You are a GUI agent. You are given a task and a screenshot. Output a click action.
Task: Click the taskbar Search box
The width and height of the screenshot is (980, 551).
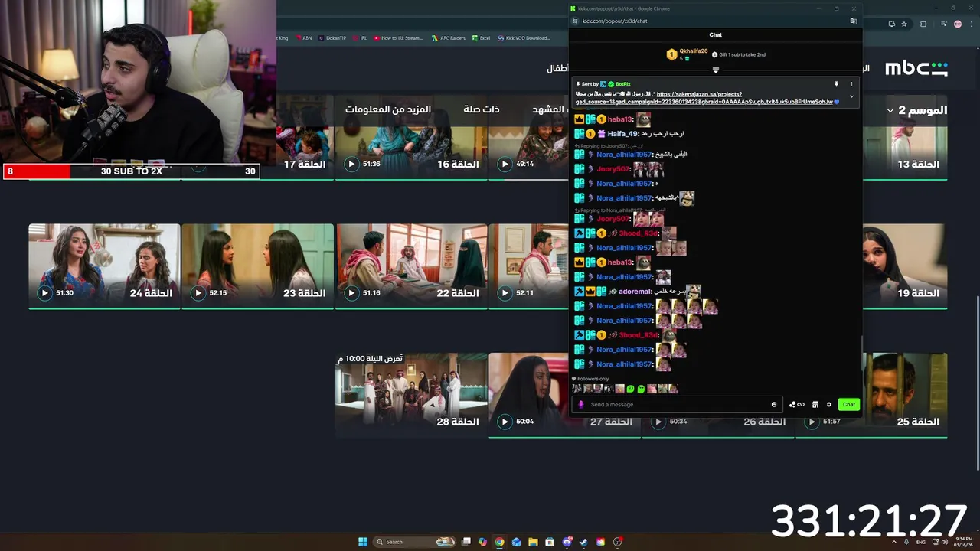tap(414, 542)
